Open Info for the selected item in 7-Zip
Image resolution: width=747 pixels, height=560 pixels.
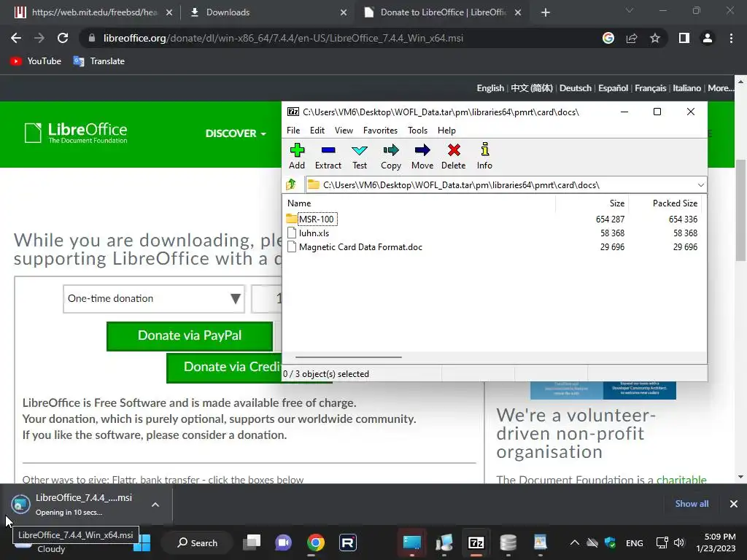coord(484,156)
